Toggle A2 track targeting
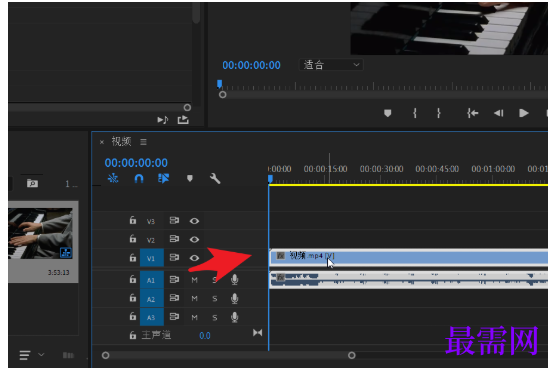The height and width of the screenshot is (372, 557). point(152,299)
